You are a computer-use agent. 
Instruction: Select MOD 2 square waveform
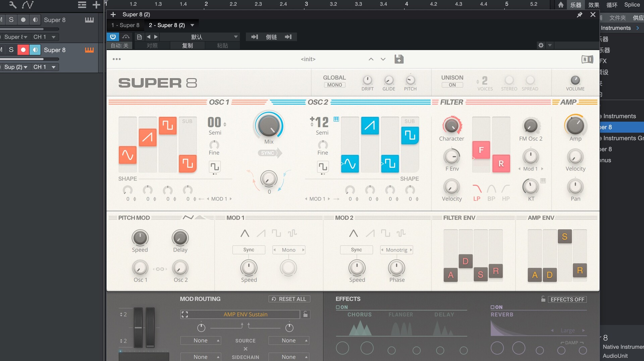tap(385, 233)
